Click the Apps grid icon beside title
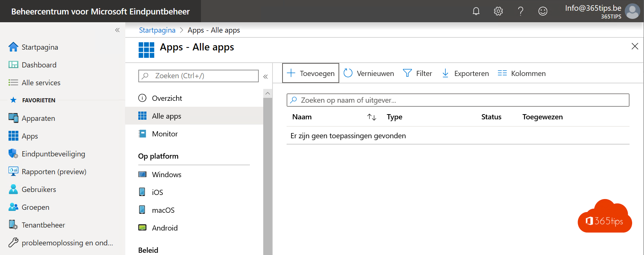The width and height of the screenshot is (644, 255). point(146,50)
